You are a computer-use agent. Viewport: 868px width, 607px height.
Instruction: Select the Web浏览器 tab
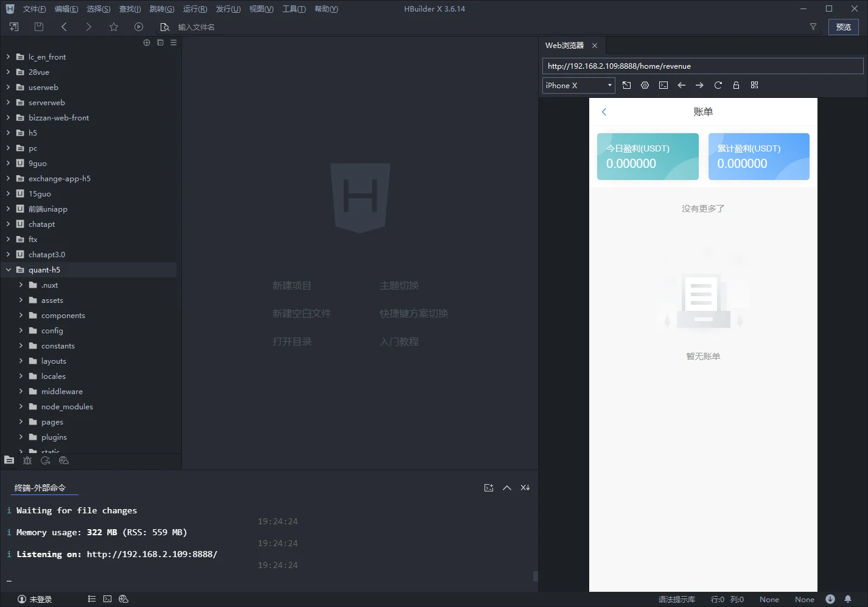click(564, 46)
